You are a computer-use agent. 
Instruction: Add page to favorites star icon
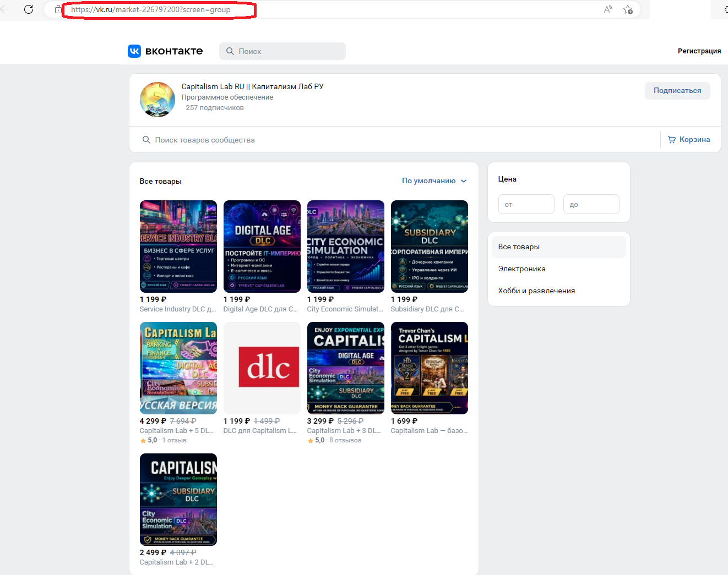(x=628, y=9)
